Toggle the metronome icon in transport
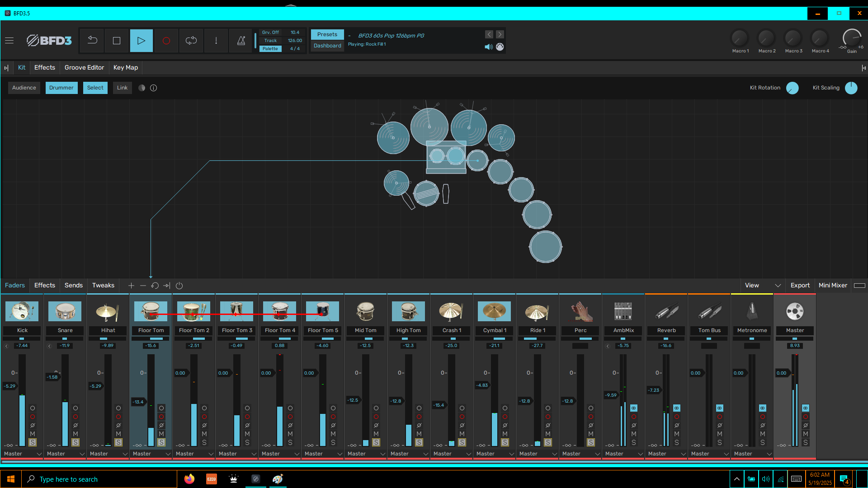Viewport: 868px width, 488px height. click(x=241, y=41)
